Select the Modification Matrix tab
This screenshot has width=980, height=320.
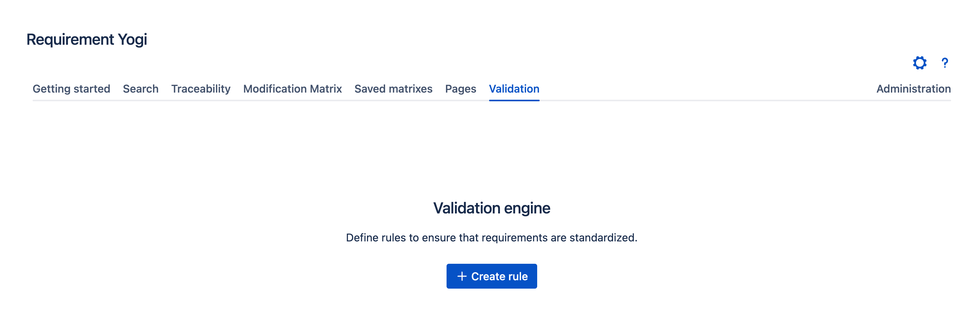coord(293,89)
